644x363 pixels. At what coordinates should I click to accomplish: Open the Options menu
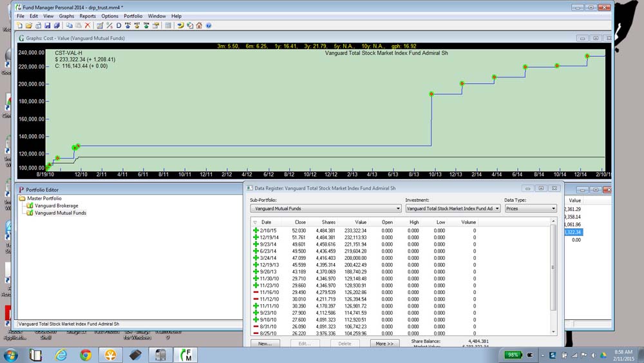click(x=109, y=16)
